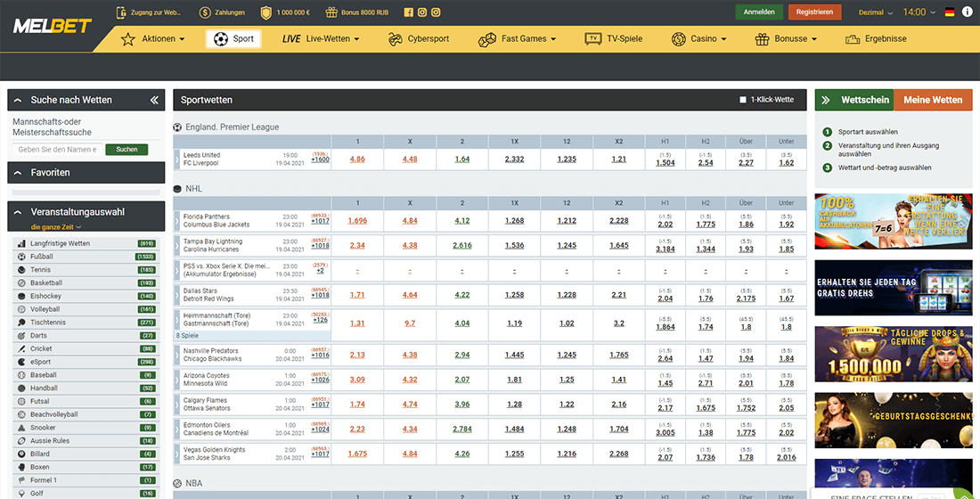Click the Zahlungen dollar icon
980x499 pixels.
click(x=205, y=12)
